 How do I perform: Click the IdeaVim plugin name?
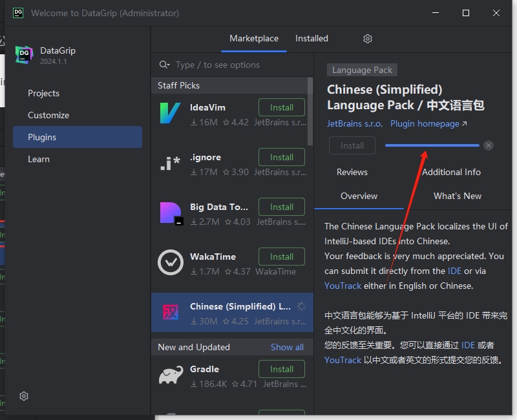[x=207, y=107]
